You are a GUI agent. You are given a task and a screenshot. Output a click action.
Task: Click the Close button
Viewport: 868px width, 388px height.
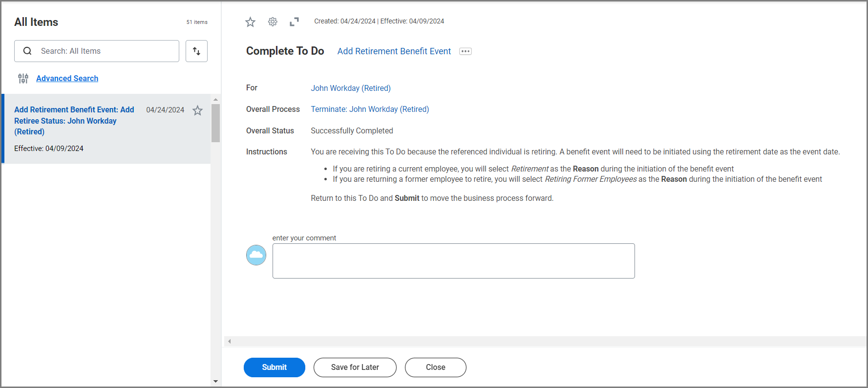click(436, 367)
